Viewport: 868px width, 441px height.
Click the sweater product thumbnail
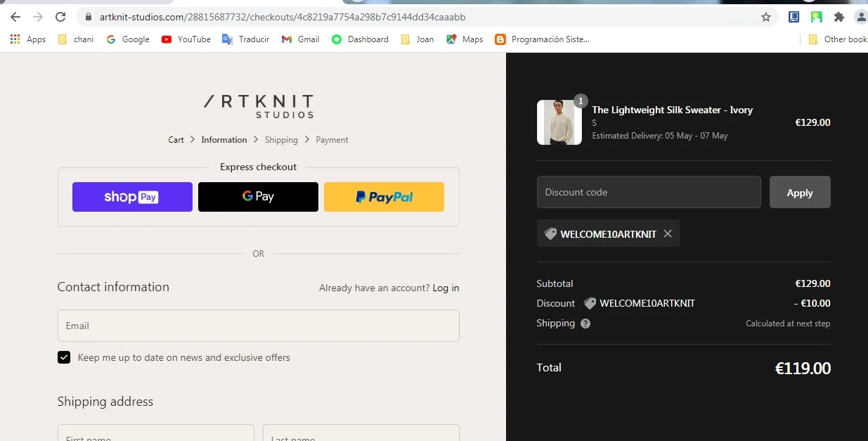pyautogui.click(x=559, y=122)
